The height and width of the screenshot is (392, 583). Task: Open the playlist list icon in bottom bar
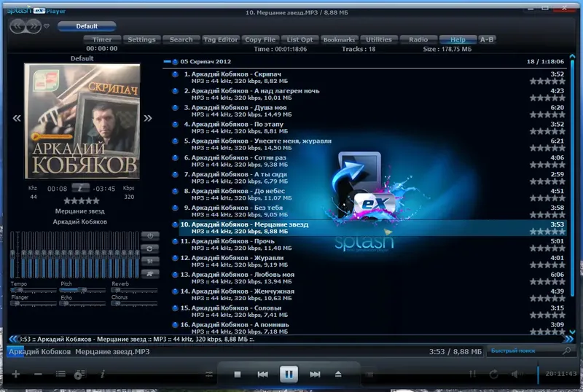click(x=60, y=374)
